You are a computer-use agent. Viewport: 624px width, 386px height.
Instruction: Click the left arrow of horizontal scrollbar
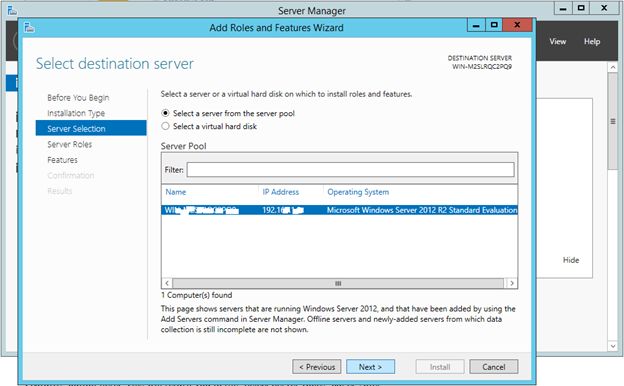coord(167,283)
